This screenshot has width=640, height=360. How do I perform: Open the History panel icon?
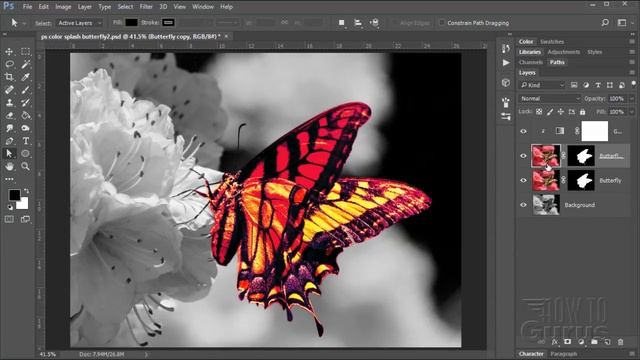click(x=506, y=49)
